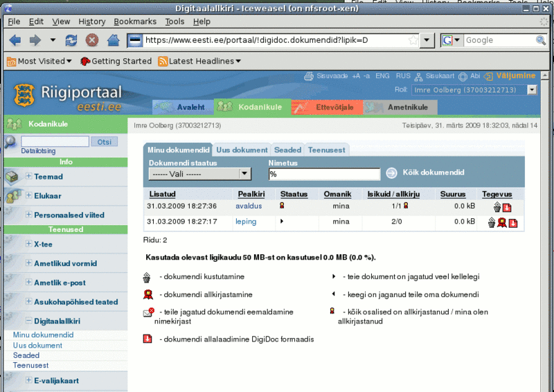This screenshot has width=554, height=392.
Task: Download leping in DigiDoc format
Action: coord(513,223)
